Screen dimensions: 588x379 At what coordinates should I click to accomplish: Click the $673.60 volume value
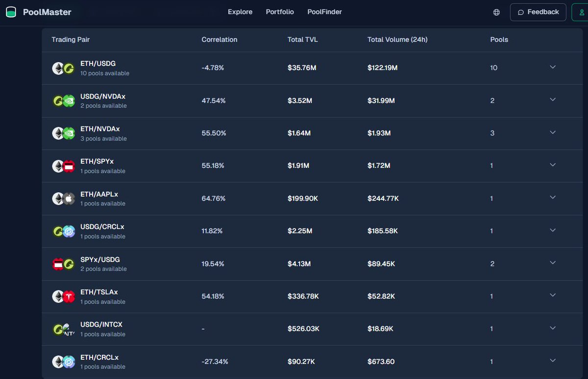[381, 362]
